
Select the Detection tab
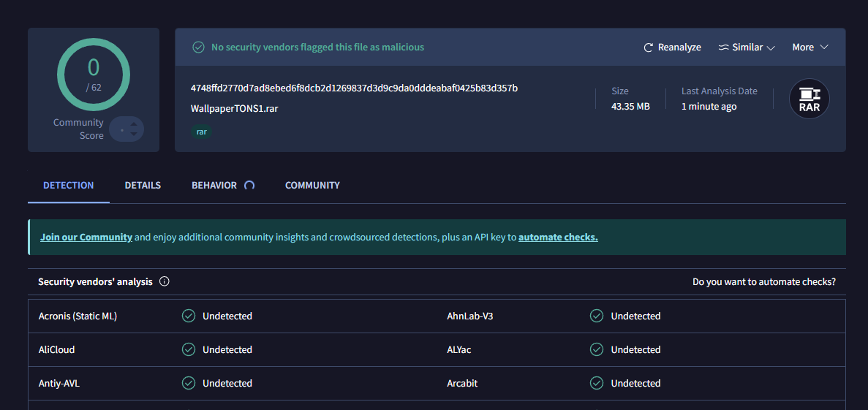click(x=69, y=186)
